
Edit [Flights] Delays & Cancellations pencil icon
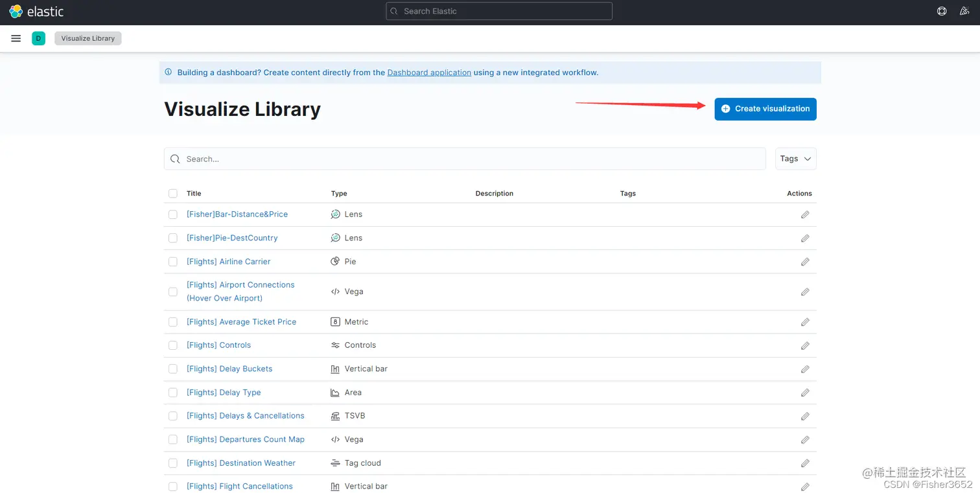805,417
